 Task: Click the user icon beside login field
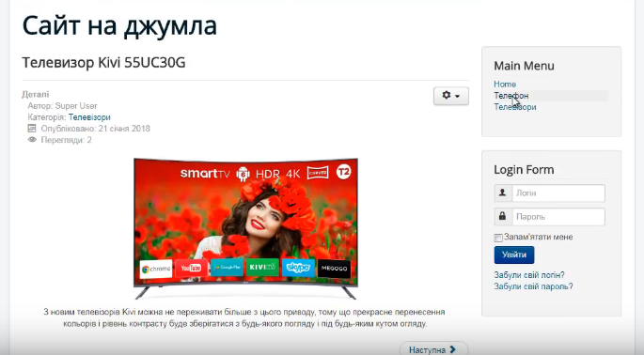tap(503, 193)
